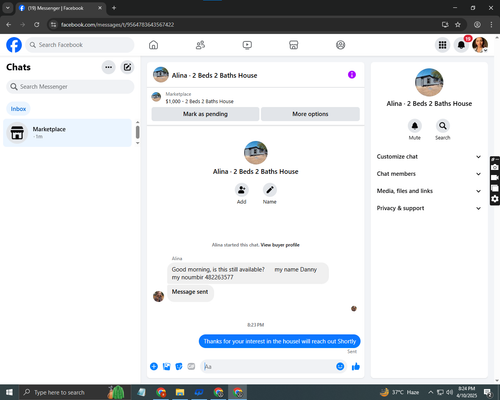The image size is (500, 400).
Task: Open a new browser tab with plus button
Action: [x=114, y=8]
